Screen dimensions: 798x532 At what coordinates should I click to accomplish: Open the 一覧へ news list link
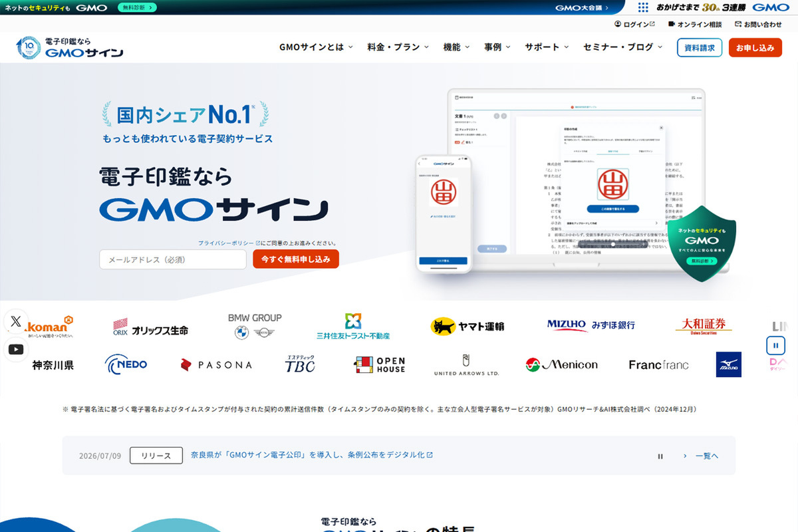tap(707, 456)
